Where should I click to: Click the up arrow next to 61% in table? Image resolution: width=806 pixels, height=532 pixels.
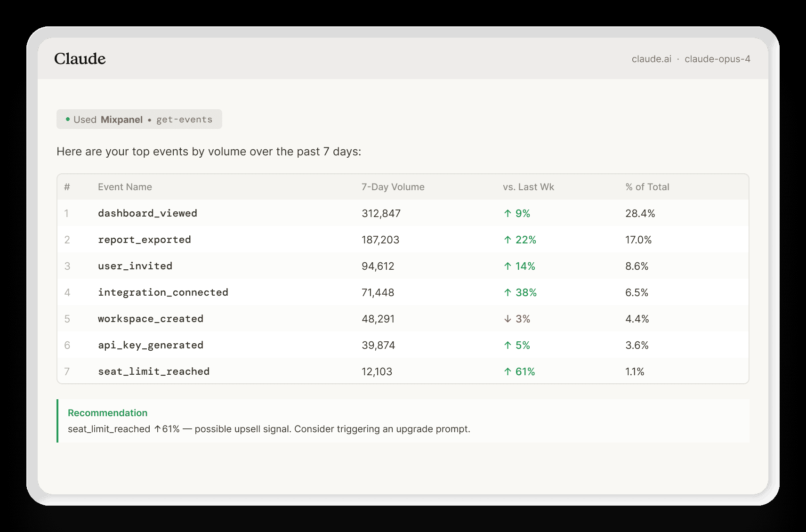point(508,371)
